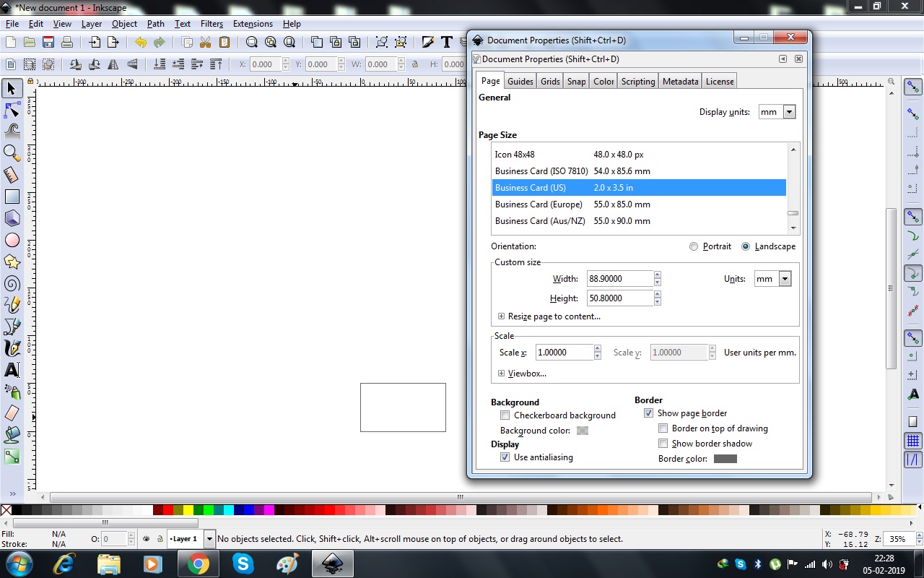The image size is (924, 578).
Task: Select Business Card (ISO 7810) page size
Action: [639, 171]
